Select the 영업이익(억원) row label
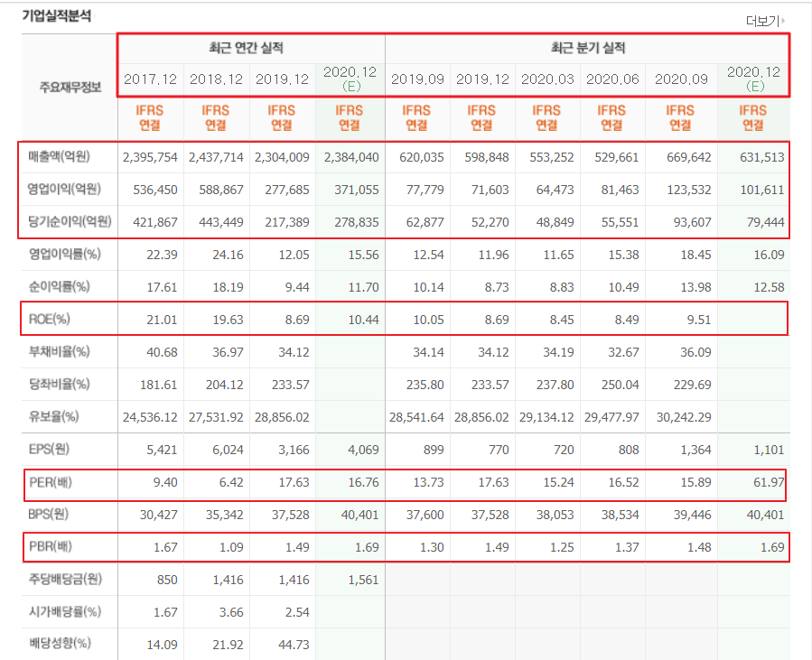Screen dimensions: 812x660 click(x=64, y=189)
